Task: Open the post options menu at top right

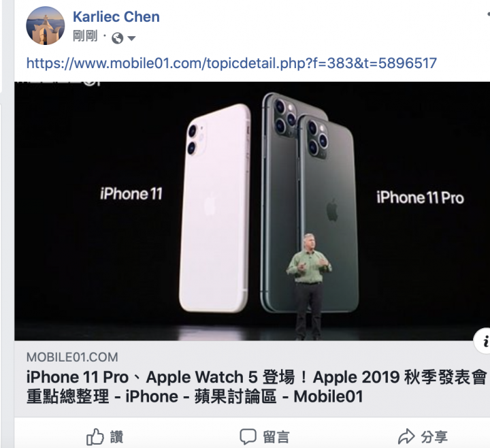Action: (488, 14)
